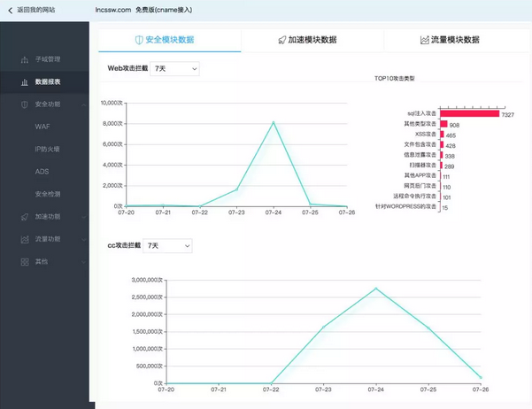Open WAF submenu item
The width and height of the screenshot is (532, 409).
[x=42, y=127]
